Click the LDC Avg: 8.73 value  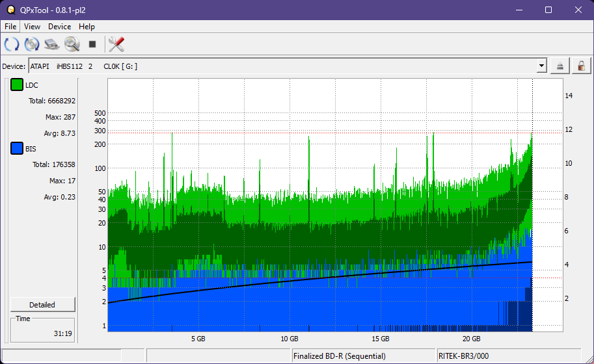pos(59,133)
